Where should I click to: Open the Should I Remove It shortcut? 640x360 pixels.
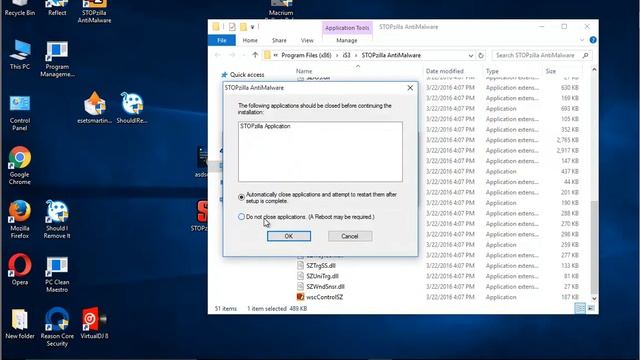click(x=57, y=219)
